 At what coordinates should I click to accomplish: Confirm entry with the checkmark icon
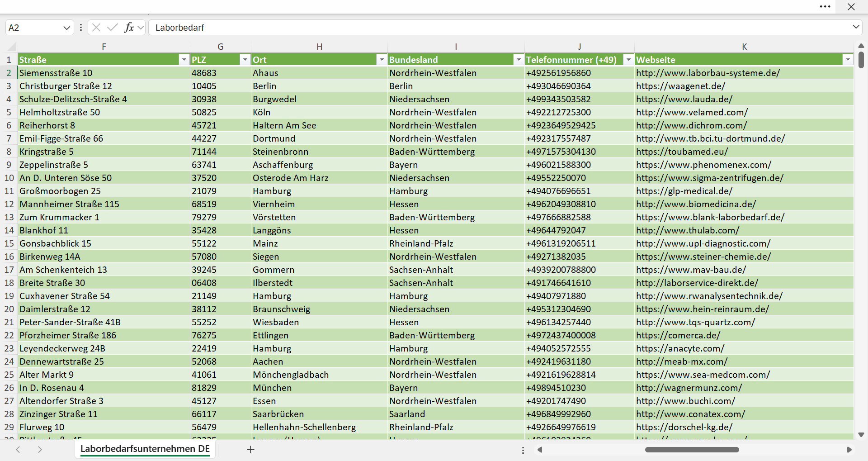point(113,28)
